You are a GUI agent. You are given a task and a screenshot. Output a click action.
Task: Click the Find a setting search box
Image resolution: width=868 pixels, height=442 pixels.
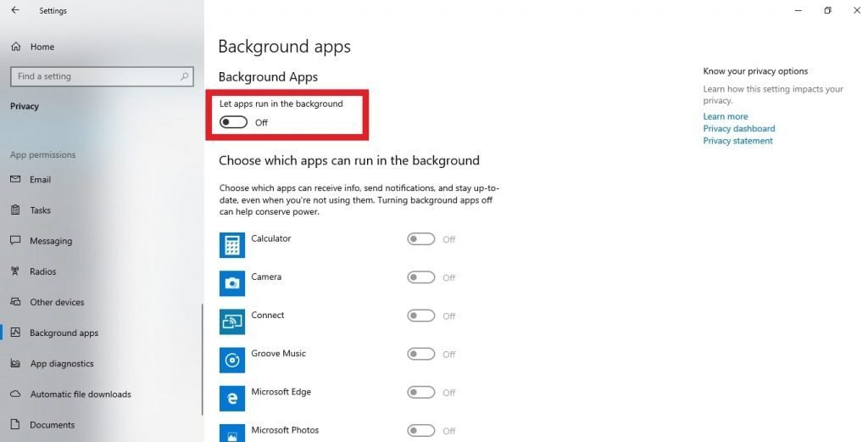pos(93,76)
